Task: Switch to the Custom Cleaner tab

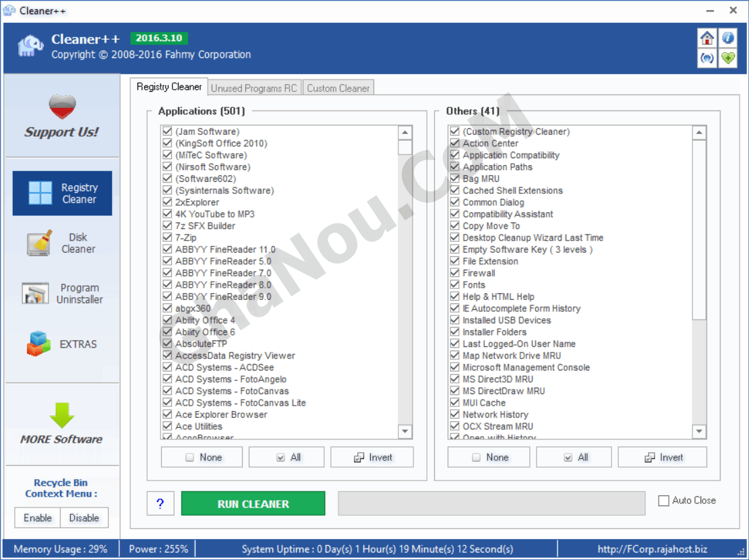Action: tap(338, 88)
